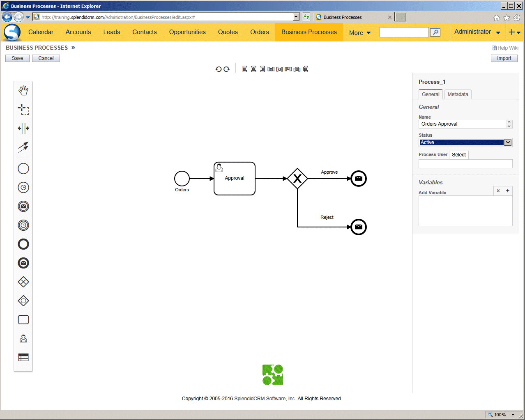Click the Redo arrow above canvas
Viewport: 525px width, 420px height.
click(226, 69)
